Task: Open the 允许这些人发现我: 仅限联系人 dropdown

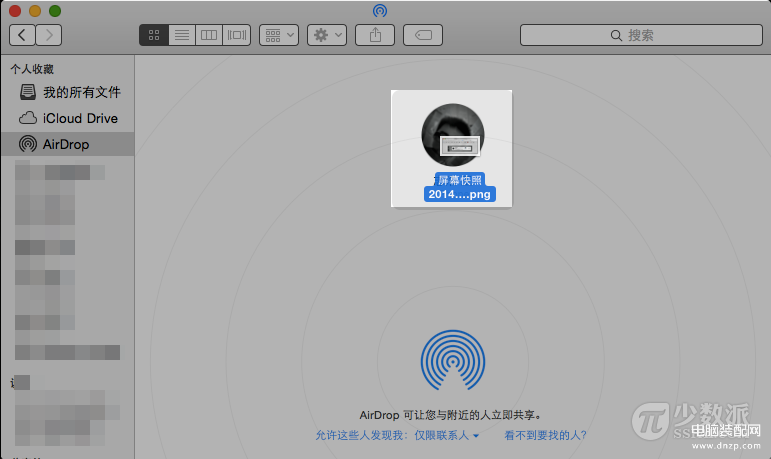Action: pos(397,435)
